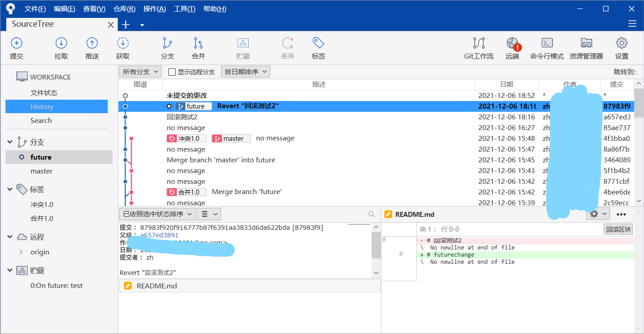Select the 合并1.0 tag in sidebar
The height and width of the screenshot is (334, 644).
[x=42, y=219]
